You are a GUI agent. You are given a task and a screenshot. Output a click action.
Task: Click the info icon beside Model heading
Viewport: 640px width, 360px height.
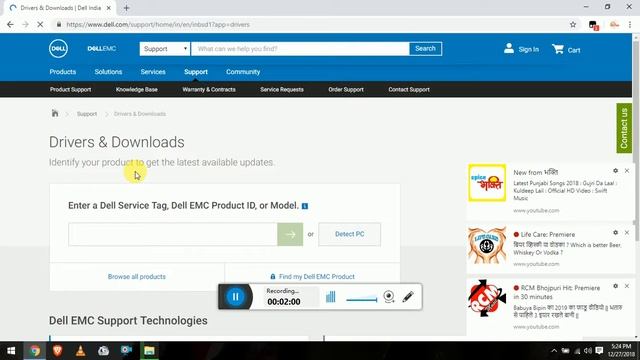[x=304, y=206]
